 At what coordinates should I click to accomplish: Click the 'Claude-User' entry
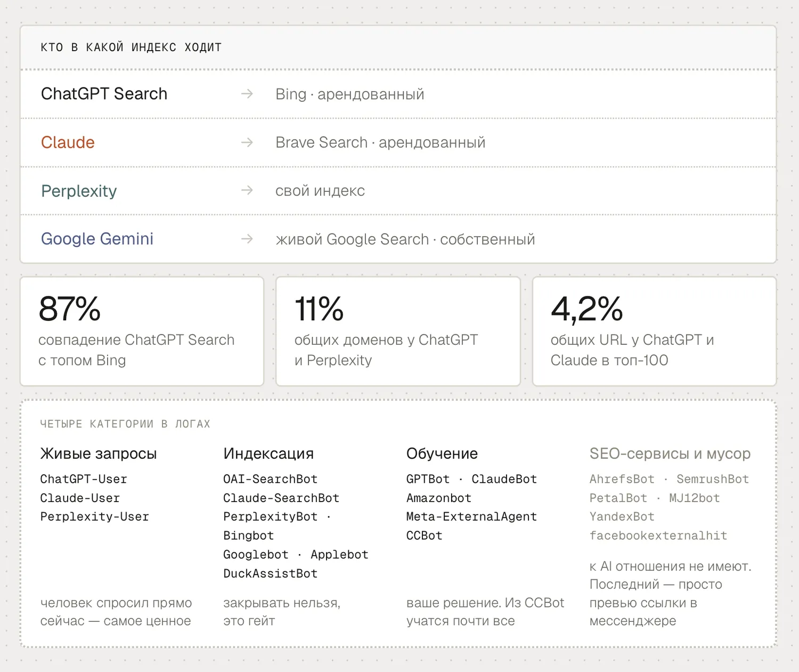[80, 498]
